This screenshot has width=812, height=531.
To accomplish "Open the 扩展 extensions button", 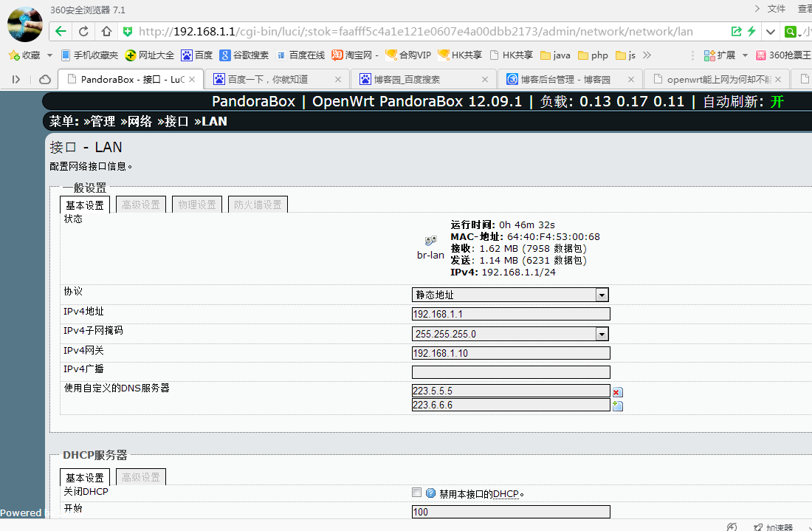I will click(x=720, y=55).
